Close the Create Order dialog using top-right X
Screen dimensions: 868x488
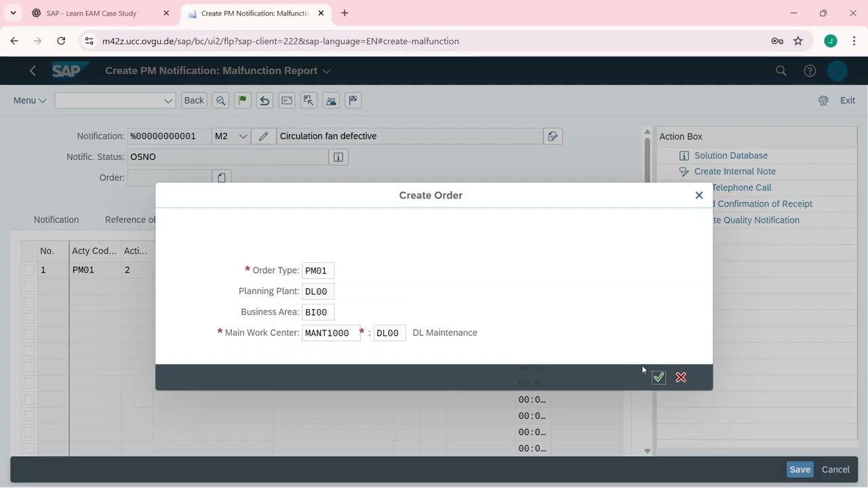coord(699,195)
